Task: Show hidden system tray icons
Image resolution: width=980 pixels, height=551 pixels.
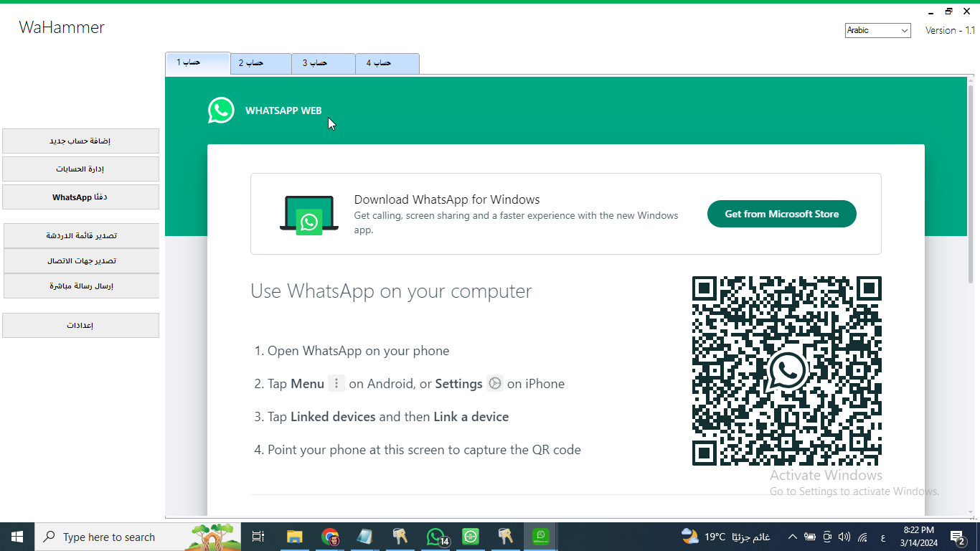Action: (x=792, y=537)
